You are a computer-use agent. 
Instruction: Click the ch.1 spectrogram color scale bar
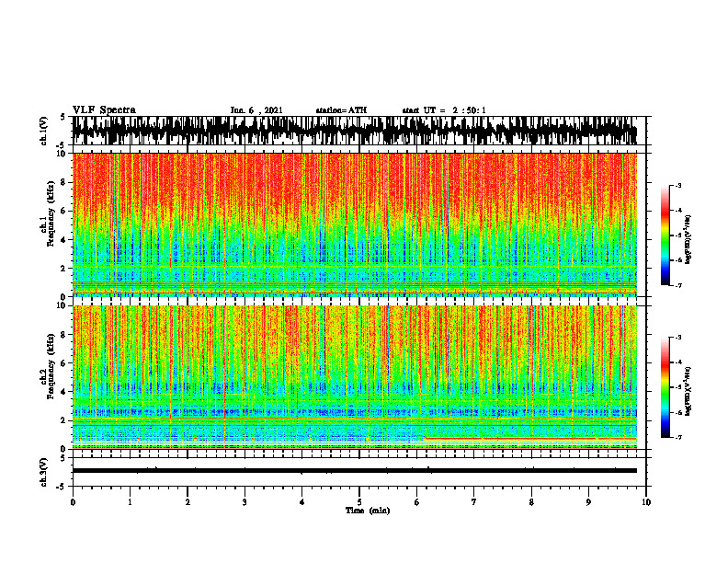click(x=665, y=236)
